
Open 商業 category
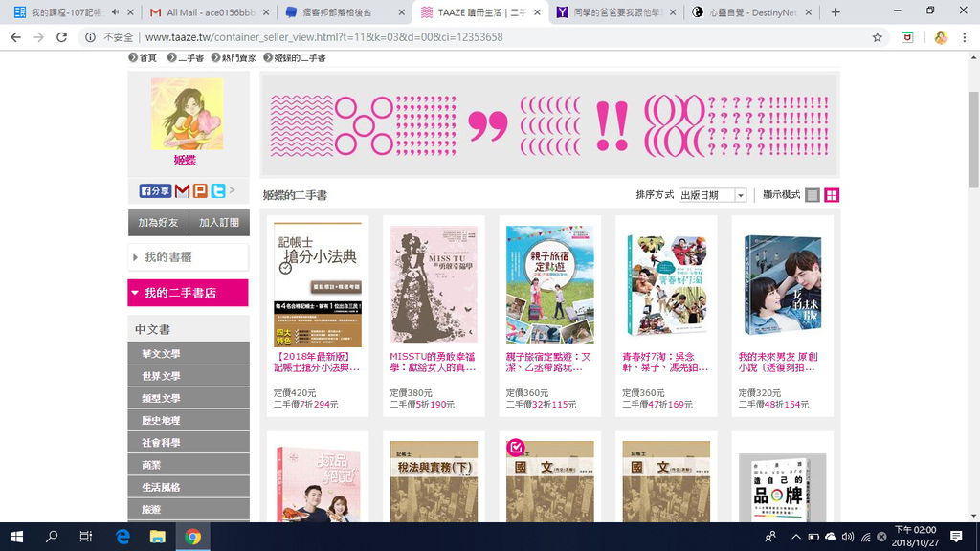[189, 465]
